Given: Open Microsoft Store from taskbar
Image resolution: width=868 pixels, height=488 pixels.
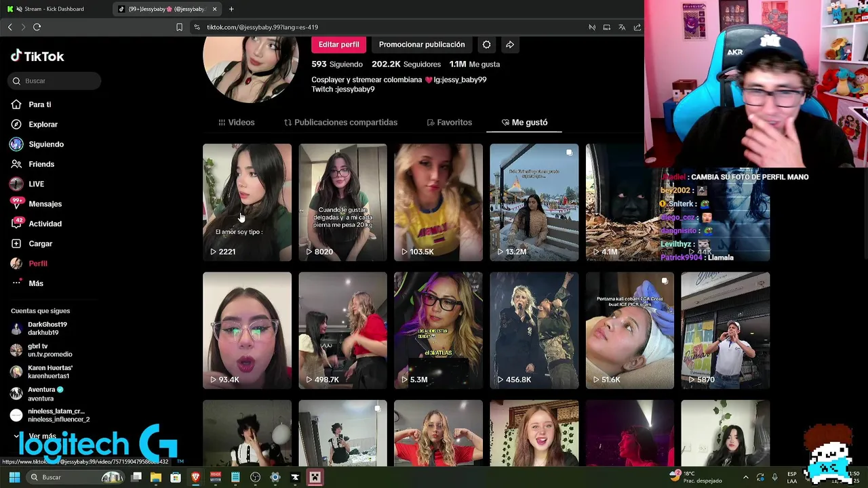Looking at the screenshot, I should (176, 477).
